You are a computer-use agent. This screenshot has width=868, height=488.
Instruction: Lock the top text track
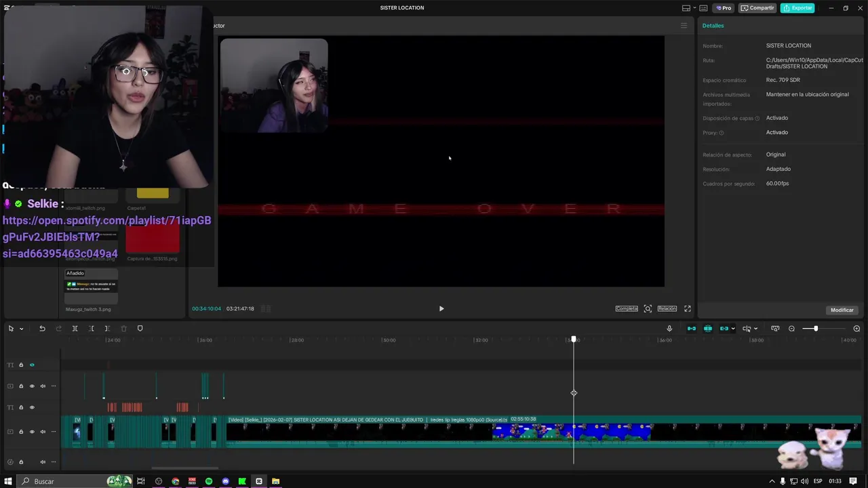[21, 365]
